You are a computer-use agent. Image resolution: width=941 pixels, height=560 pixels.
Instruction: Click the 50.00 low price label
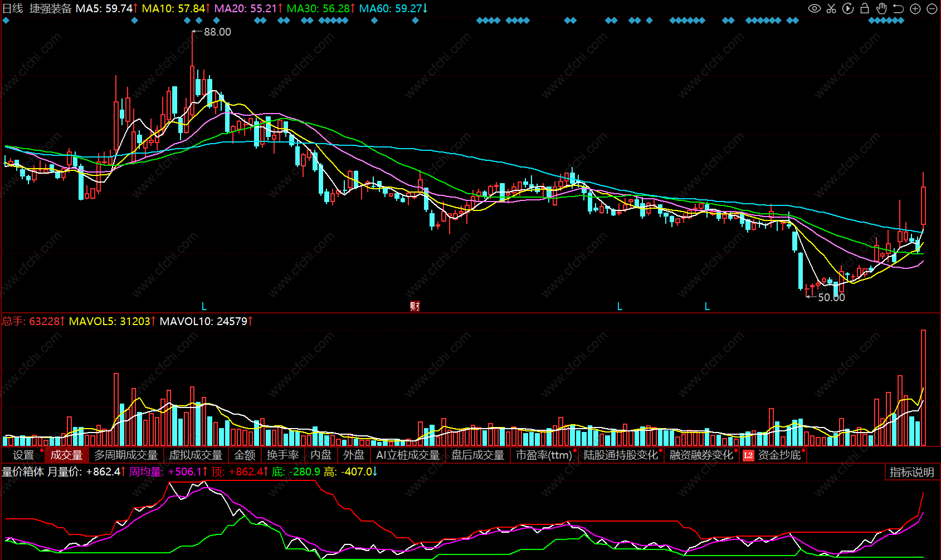pyautogui.click(x=831, y=297)
